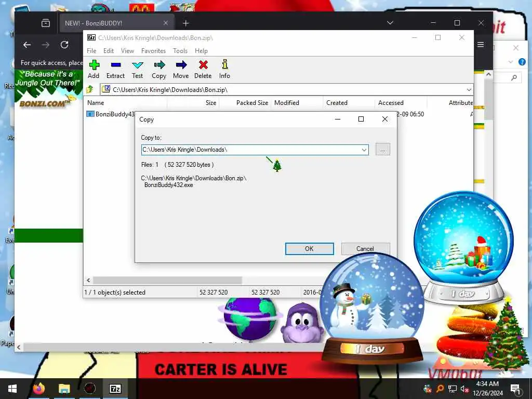Click the browse folder ellipsis button

(383, 150)
